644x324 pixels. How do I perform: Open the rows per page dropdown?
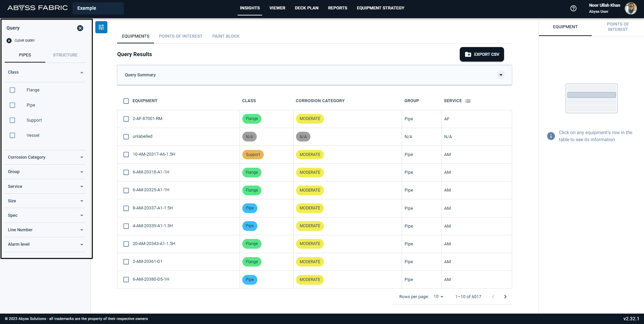coord(439,297)
